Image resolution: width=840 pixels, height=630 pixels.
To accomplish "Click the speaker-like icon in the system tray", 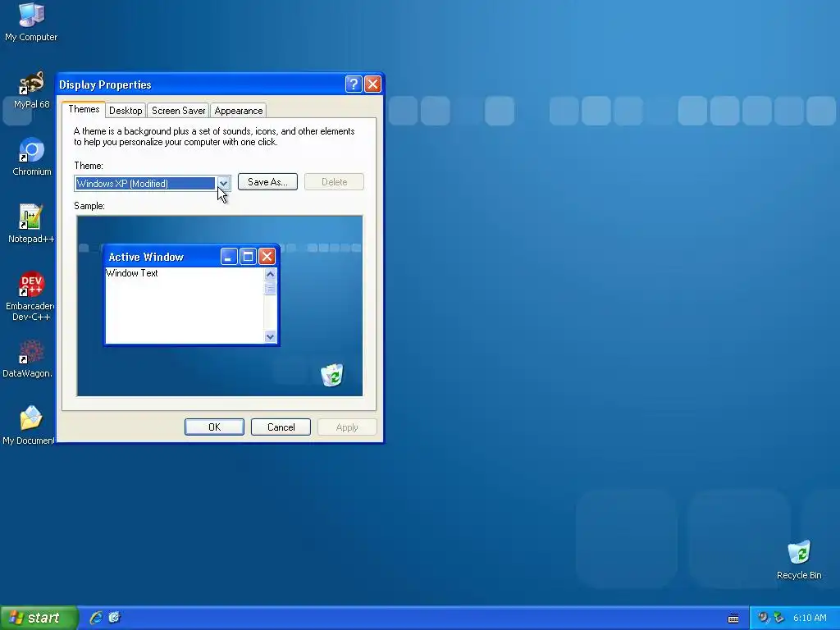I will [x=763, y=618].
